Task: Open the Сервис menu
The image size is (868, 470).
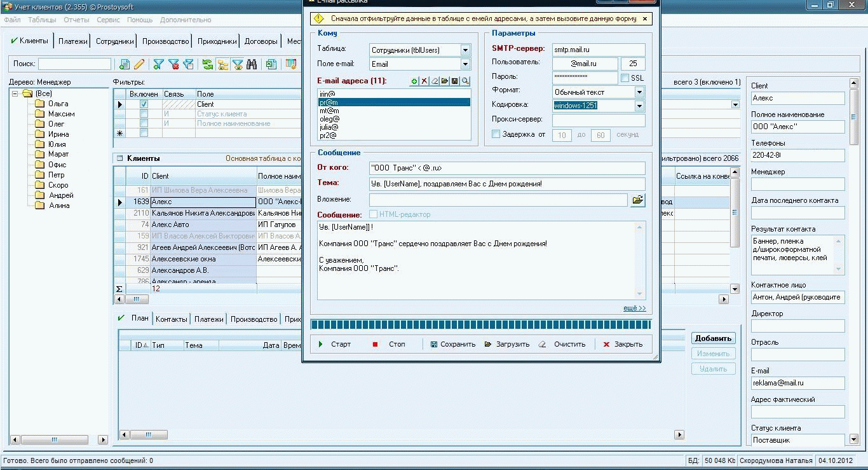Action: 109,20
